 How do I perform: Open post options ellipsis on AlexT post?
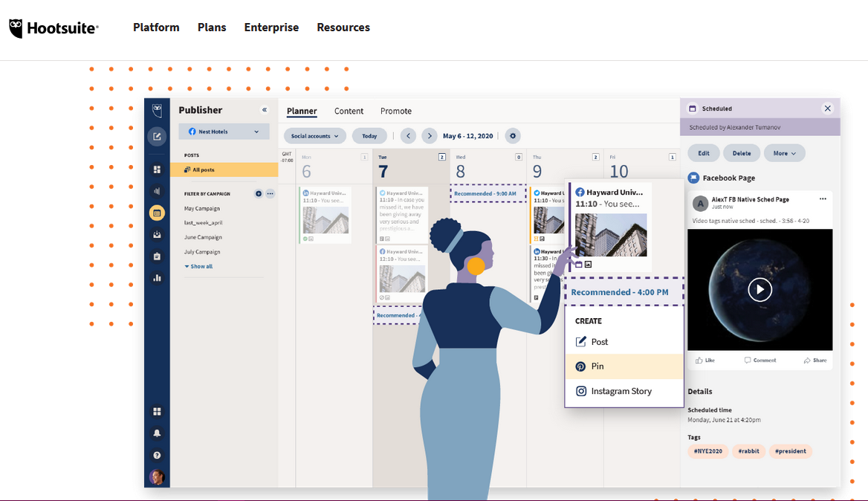(x=823, y=198)
